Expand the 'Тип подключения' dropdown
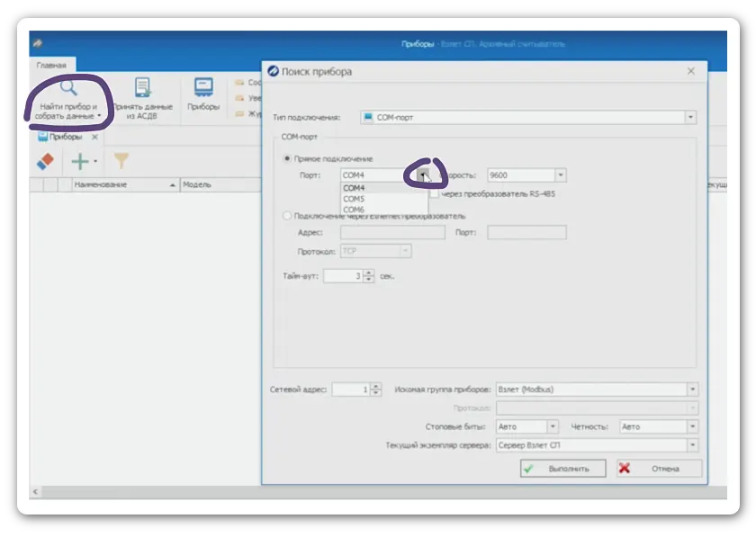 click(x=690, y=117)
